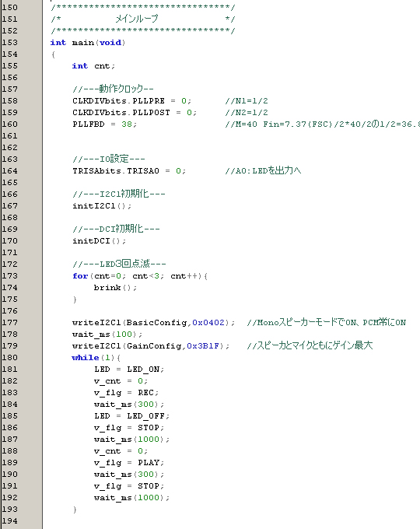Click line number 194 in the gutter
This screenshot has height=529, width=420.
click(10, 521)
